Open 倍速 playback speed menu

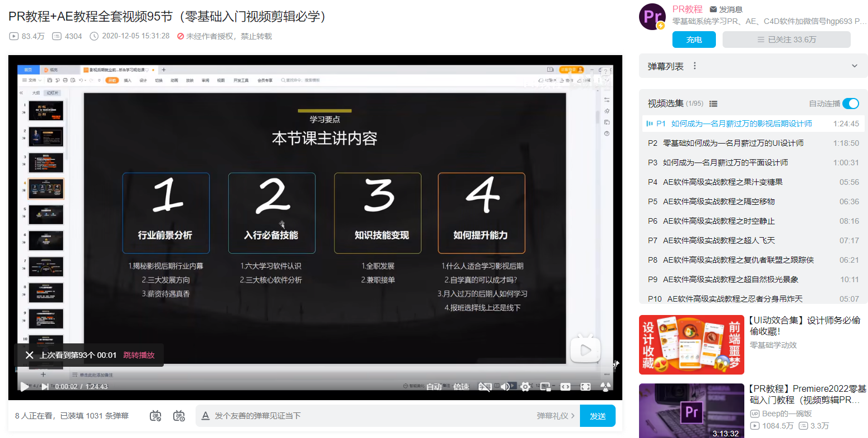pos(461,387)
